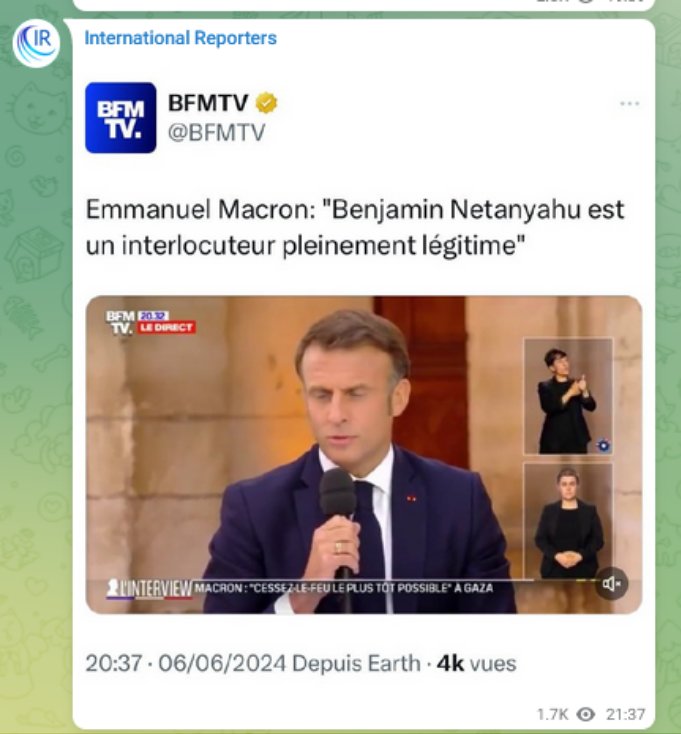Click the L'INTERVIEW banner logo
The width and height of the screenshot is (681, 734).
pos(149,588)
